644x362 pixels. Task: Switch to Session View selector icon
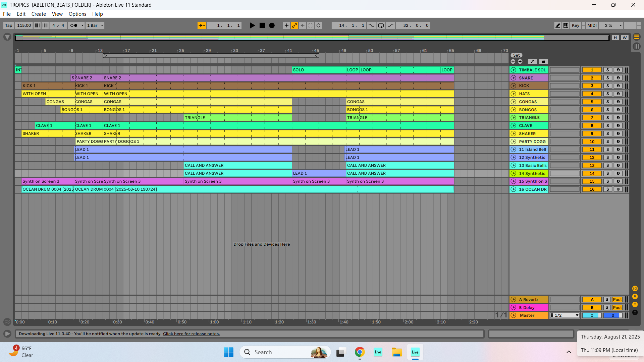(636, 47)
